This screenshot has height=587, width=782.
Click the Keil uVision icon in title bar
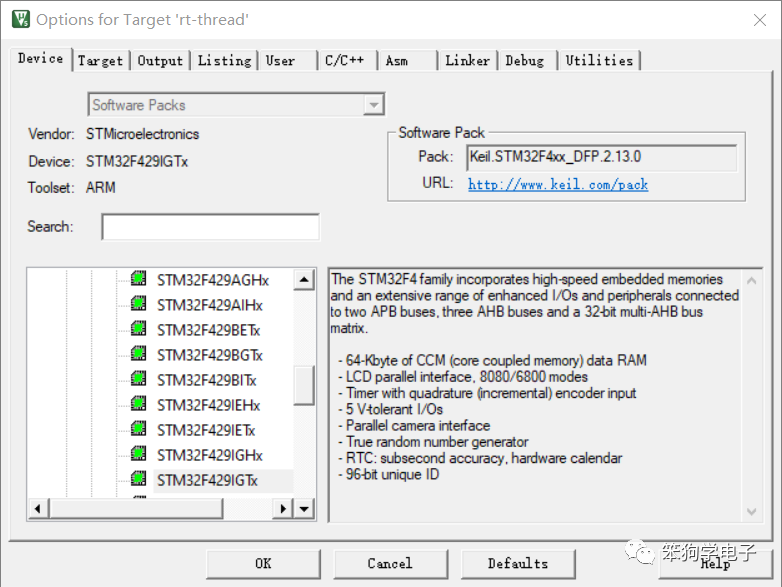pyautogui.click(x=21, y=19)
